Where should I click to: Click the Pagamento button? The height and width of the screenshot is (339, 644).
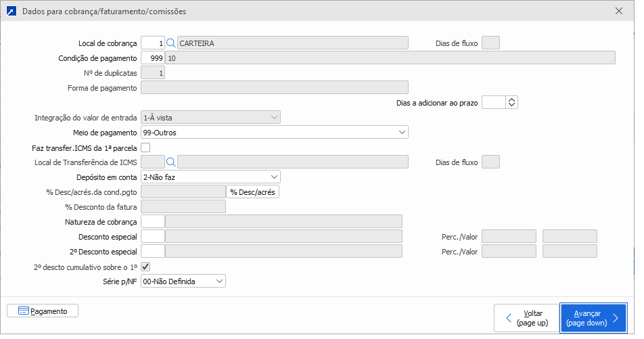coord(43,311)
